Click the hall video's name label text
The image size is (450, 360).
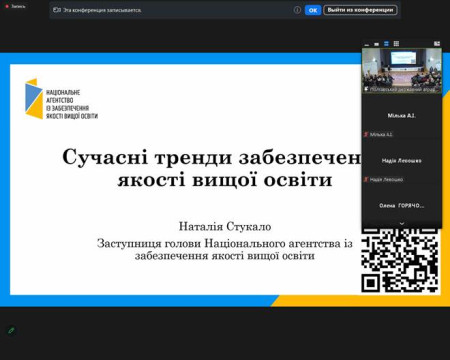pyautogui.click(x=403, y=89)
